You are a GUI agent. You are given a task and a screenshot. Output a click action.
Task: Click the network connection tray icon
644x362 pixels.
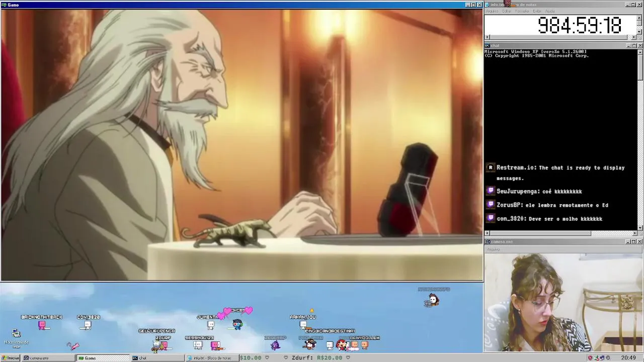coord(596,358)
